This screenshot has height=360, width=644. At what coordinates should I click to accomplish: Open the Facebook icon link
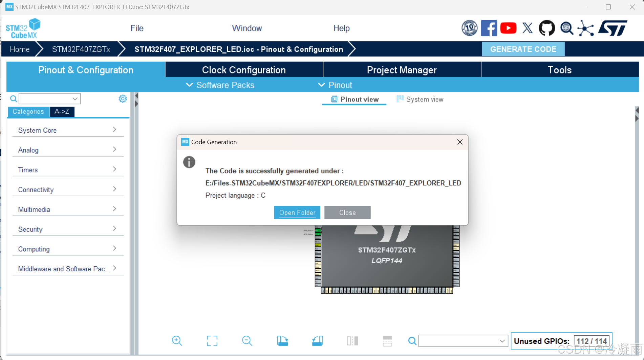click(x=489, y=28)
